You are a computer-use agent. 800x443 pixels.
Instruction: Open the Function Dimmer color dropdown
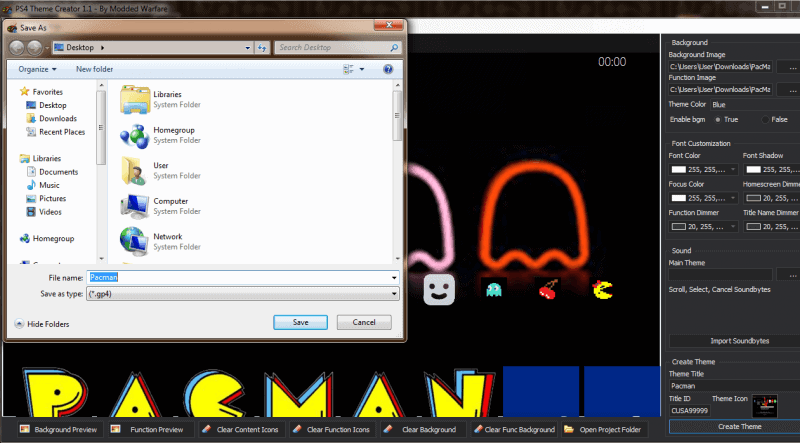734,227
